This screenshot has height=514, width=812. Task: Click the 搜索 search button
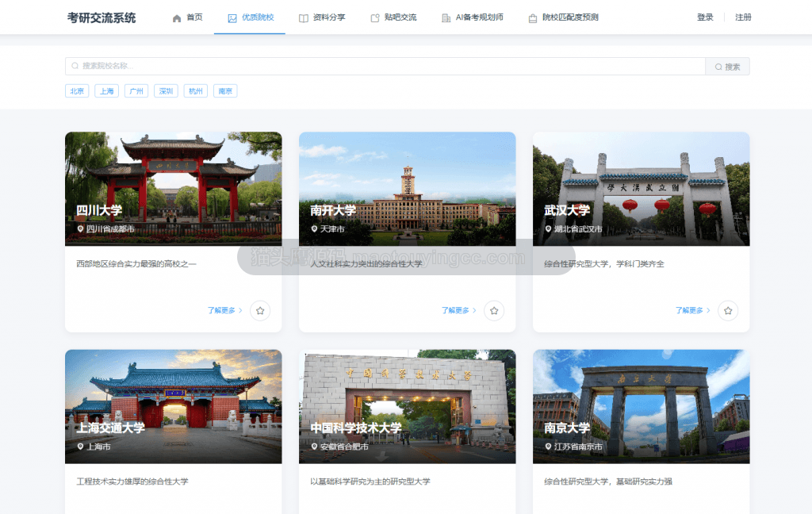pyautogui.click(x=728, y=67)
